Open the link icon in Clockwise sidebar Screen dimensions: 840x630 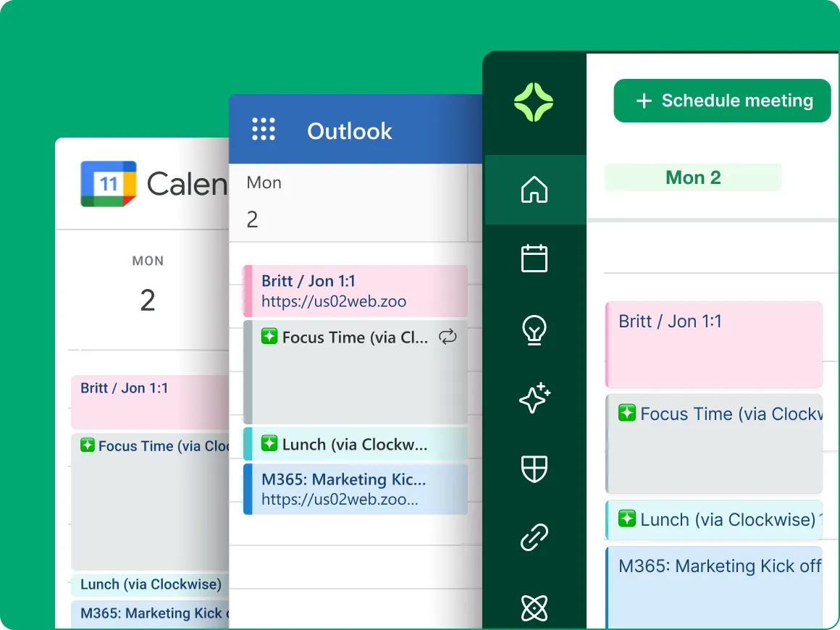(x=534, y=537)
